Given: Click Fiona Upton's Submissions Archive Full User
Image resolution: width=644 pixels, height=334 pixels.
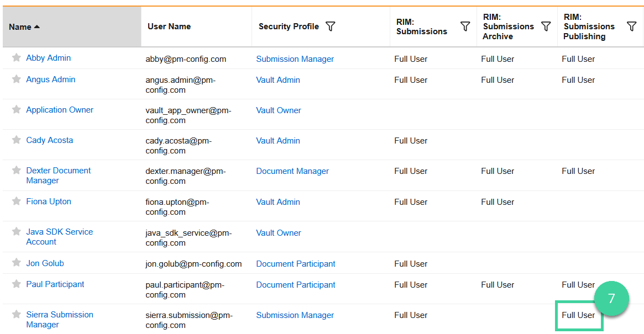Looking at the screenshot, I should pyautogui.click(x=498, y=202).
